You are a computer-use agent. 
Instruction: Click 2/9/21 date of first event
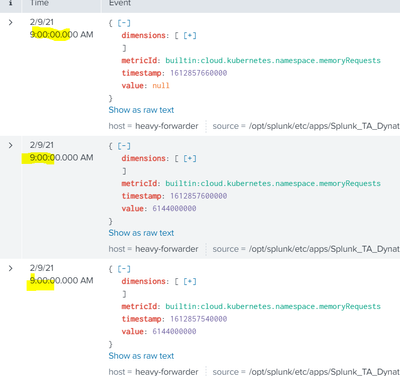42,22
